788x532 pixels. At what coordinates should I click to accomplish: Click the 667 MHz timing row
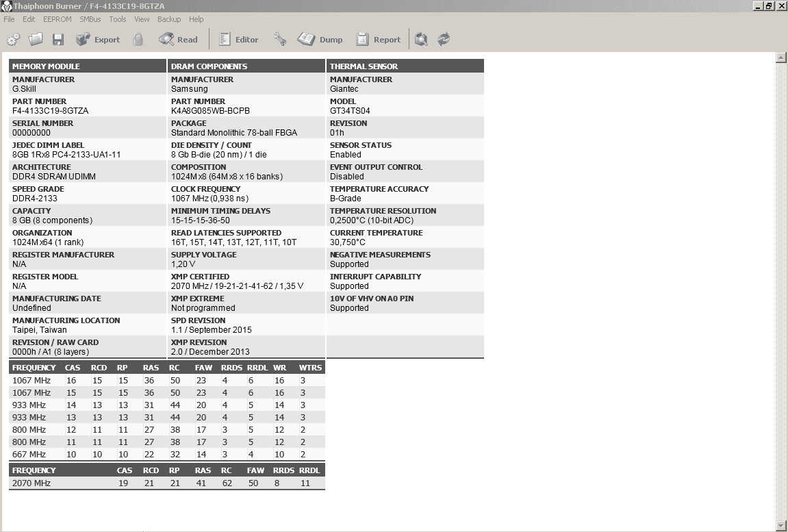coord(167,454)
